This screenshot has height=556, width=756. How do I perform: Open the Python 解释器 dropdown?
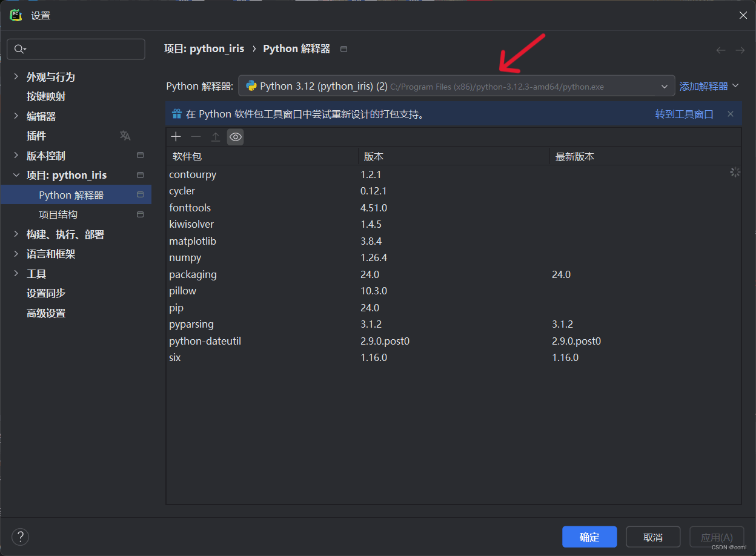[457, 86]
